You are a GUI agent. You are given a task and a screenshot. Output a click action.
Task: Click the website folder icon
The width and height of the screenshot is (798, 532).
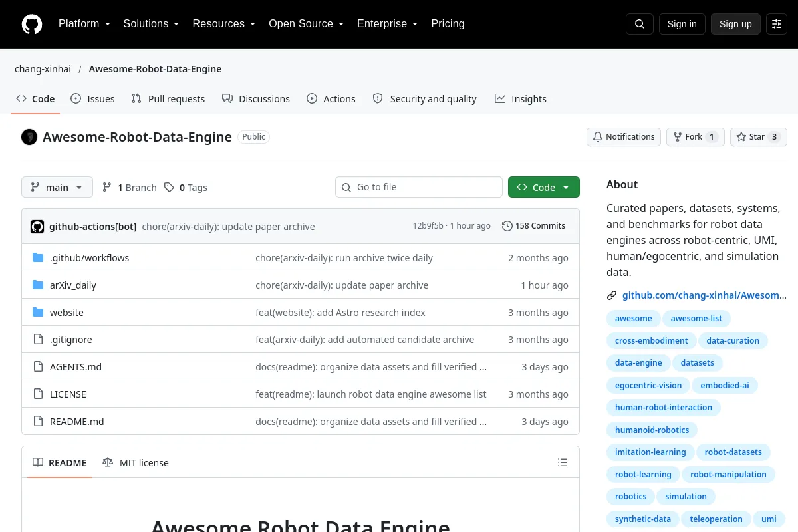point(38,313)
